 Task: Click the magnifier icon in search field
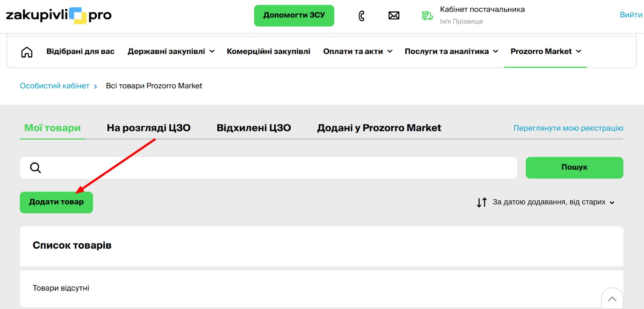click(x=35, y=168)
